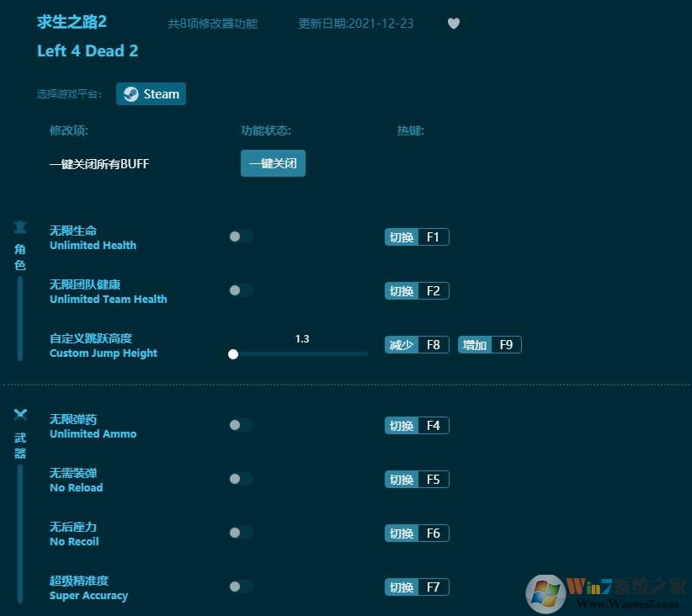Select the 武器 (Weapons) crossed-guns icon in sidebar

click(x=20, y=414)
